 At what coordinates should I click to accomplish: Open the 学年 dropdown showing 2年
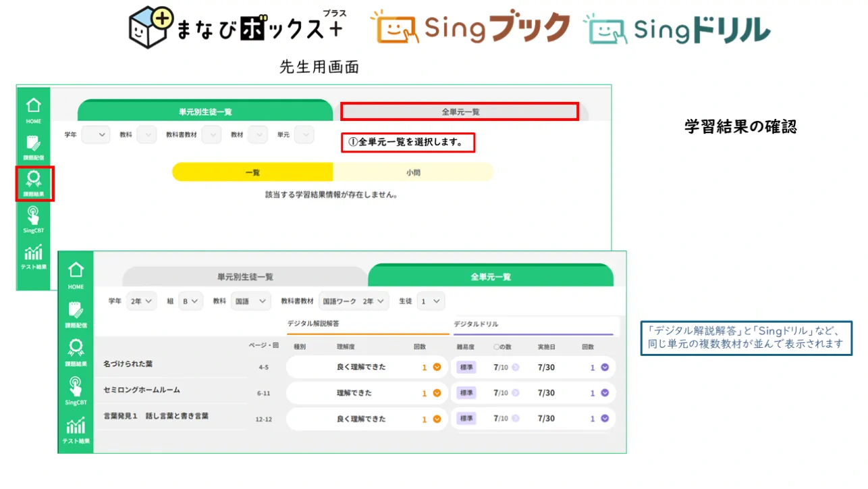tap(141, 301)
